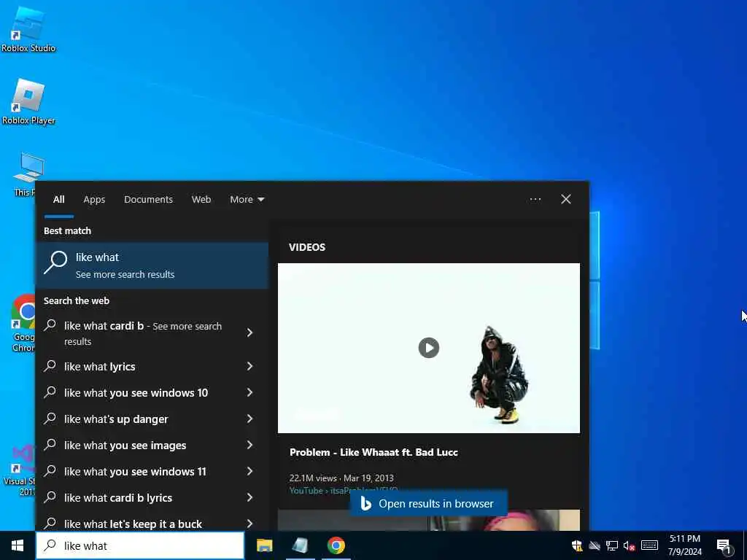Open File Explorer from the taskbar
Viewport: 747px width, 560px height.
tap(264, 545)
